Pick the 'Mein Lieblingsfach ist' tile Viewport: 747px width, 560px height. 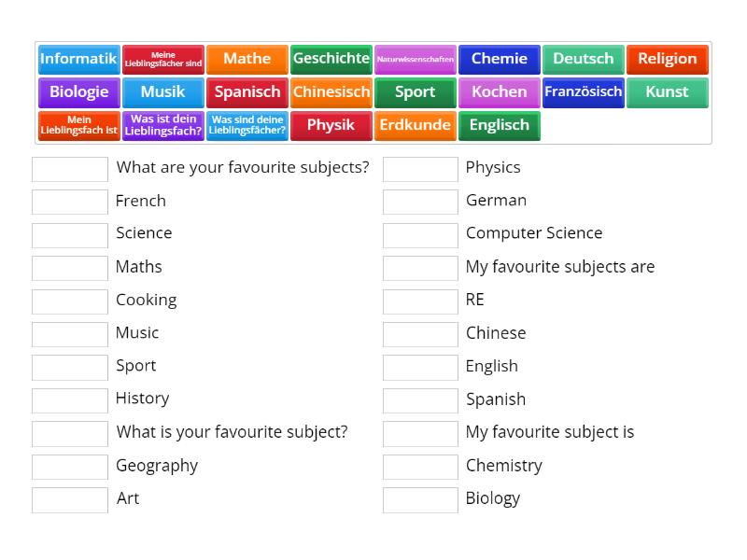click(x=79, y=126)
